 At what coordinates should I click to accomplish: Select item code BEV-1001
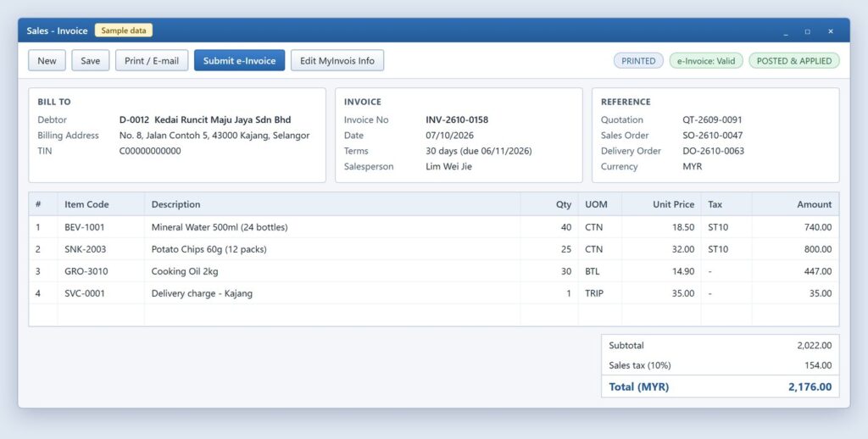click(84, 227)
